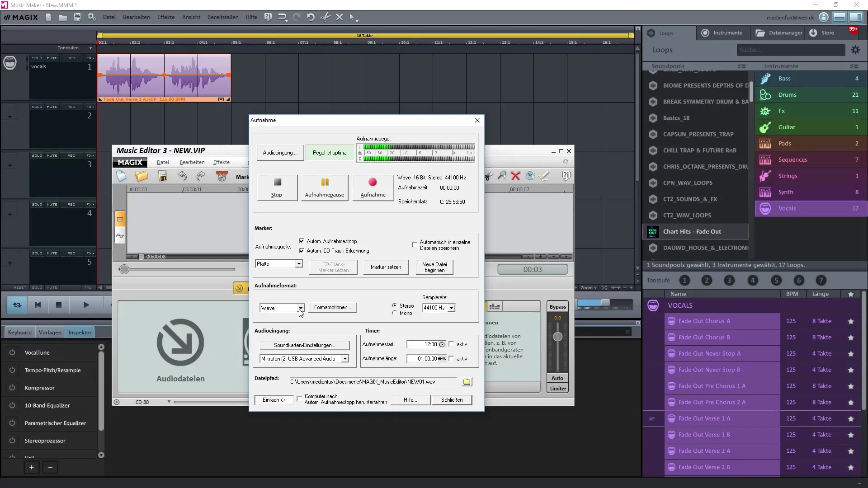Click the Schließen button
This screenshot has width=868, height=488.
pyautogui.click(x=452, y=400)
